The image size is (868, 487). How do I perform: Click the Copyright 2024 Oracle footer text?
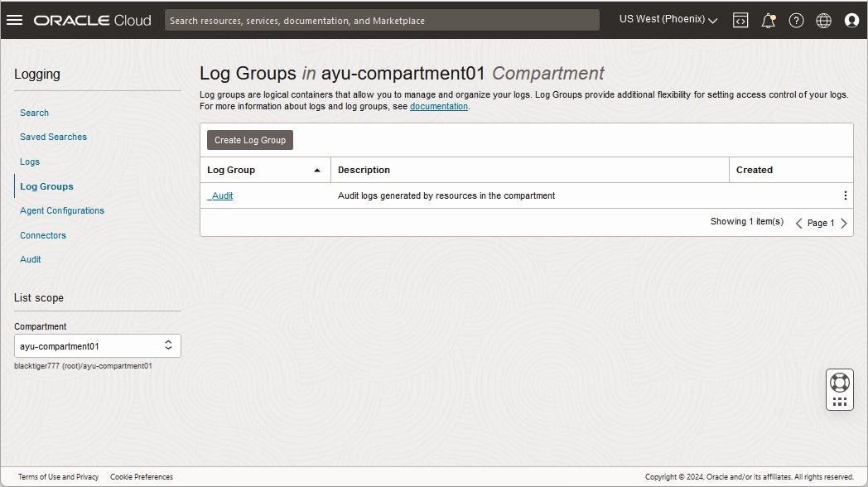pyautogui.click(x=750, y=477)
